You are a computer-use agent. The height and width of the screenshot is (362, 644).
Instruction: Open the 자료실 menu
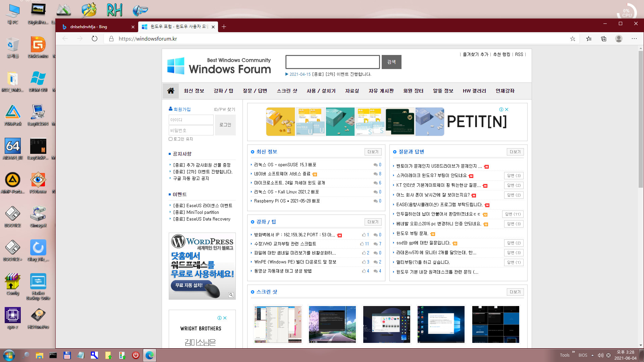(352, 91)
